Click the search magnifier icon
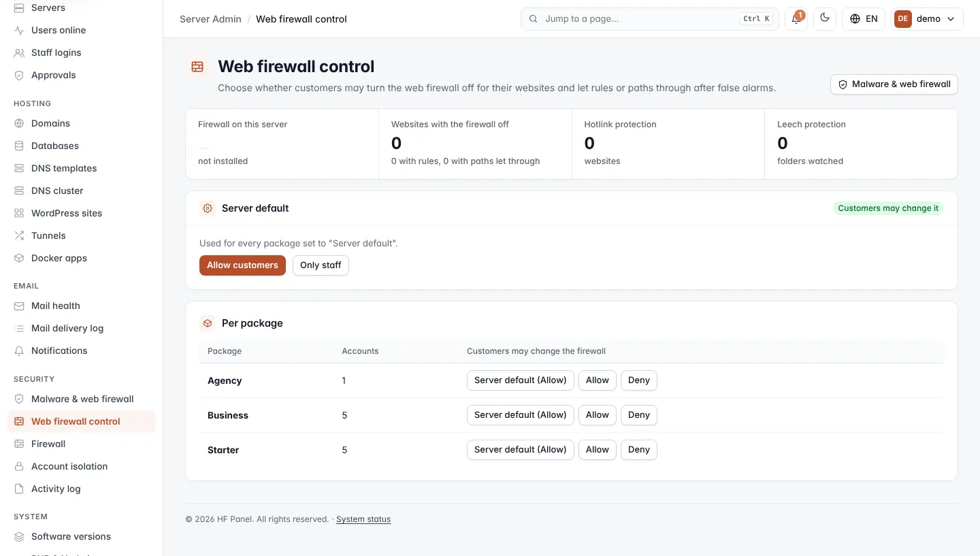This screenshot has width=980, height=556. (x=534, y=19)
